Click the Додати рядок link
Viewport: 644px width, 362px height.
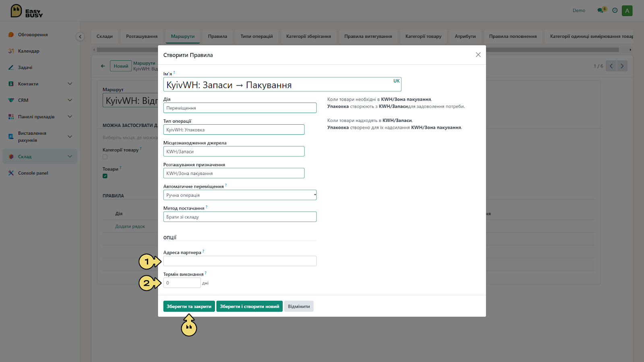coord(130,226)
